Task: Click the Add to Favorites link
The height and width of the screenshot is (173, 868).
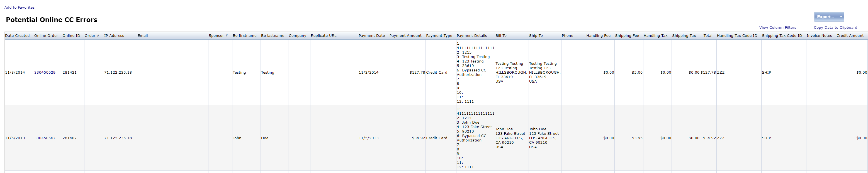Action: coord(19,8)
